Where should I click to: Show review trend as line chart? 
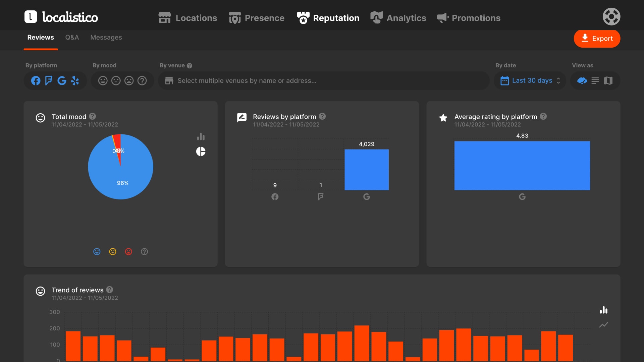(x=603, y=325)
